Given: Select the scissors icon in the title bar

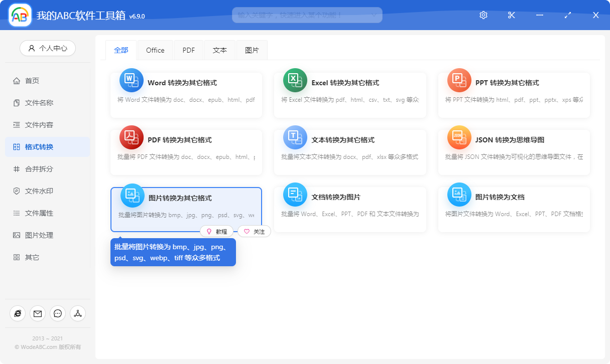Looking at the screenshot, I should [x=511, y=15].
